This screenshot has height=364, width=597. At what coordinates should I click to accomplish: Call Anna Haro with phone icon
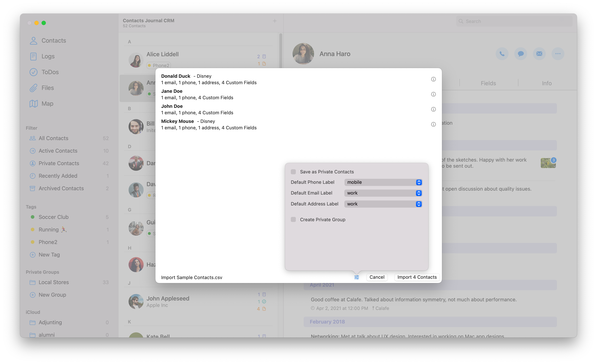pos(502,54)
